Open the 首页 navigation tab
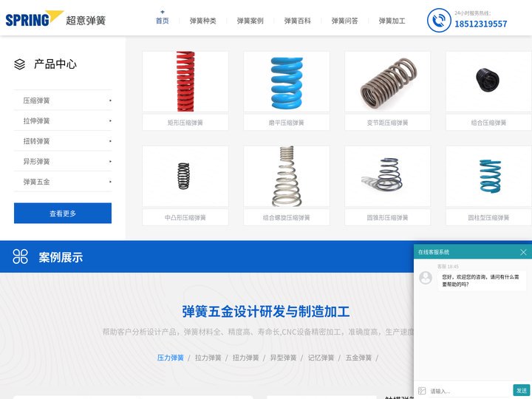The image size is (532, 399). pyautogui.click(x=162, y=21)
